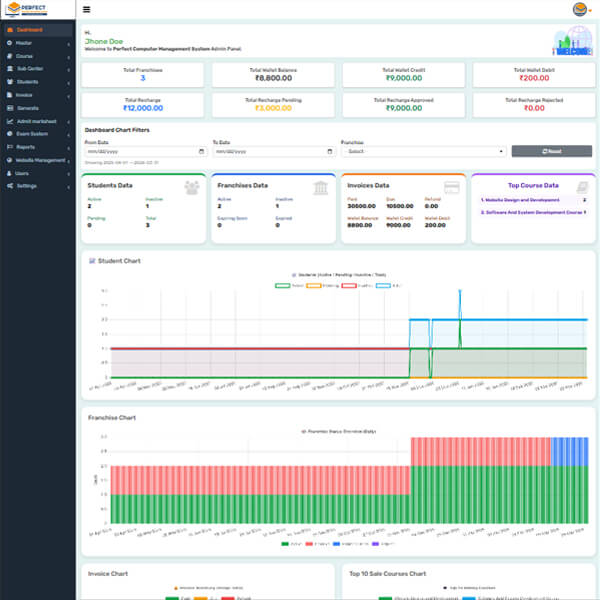Click the Perfect logo in the sidebar
This screenshot has height=600, width=600.
(36, 10)
